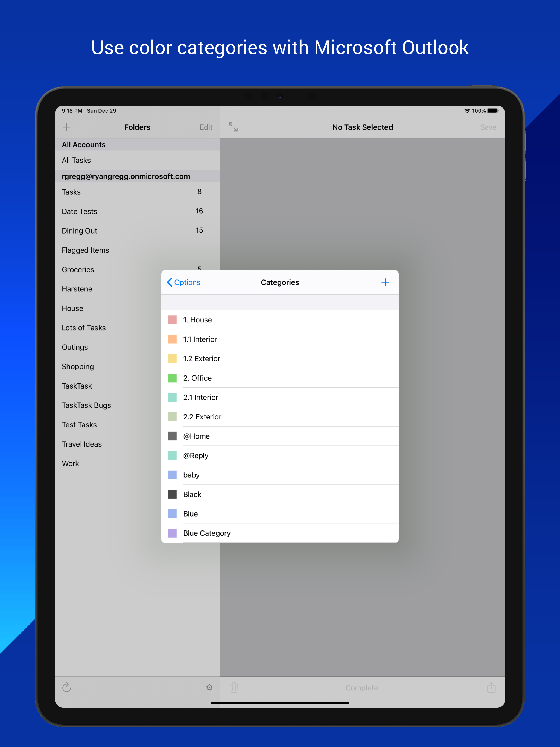Click green swatch for 2. Office
Viewport: 560px width, 747px height.
pyautogui.click(x=172, y=378)
